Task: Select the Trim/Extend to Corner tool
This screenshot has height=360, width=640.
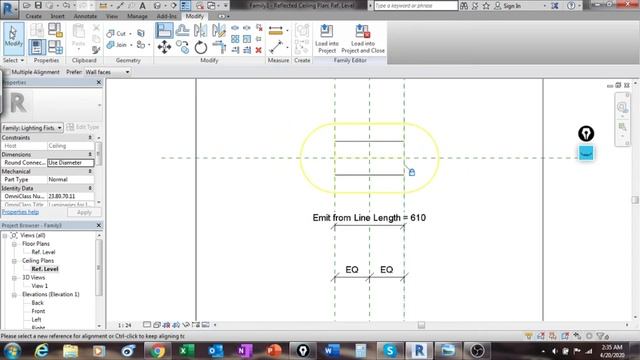Action: (219, 47)
